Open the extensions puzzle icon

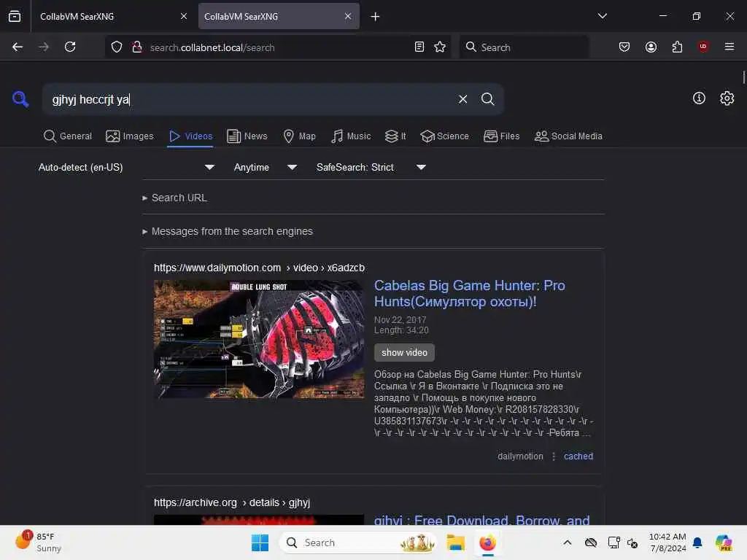(677, 47)
